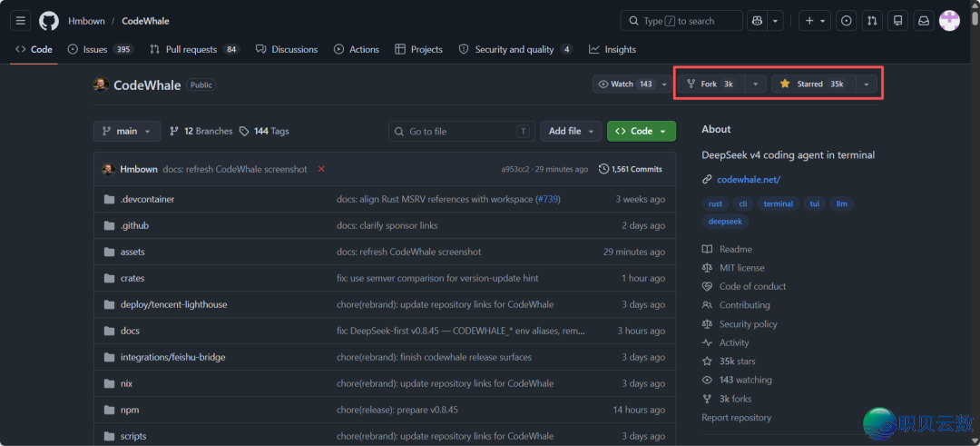This screenshot has height=446, width=980.
Task: Open the hamburger navigation menu
Action: point(20,21)
